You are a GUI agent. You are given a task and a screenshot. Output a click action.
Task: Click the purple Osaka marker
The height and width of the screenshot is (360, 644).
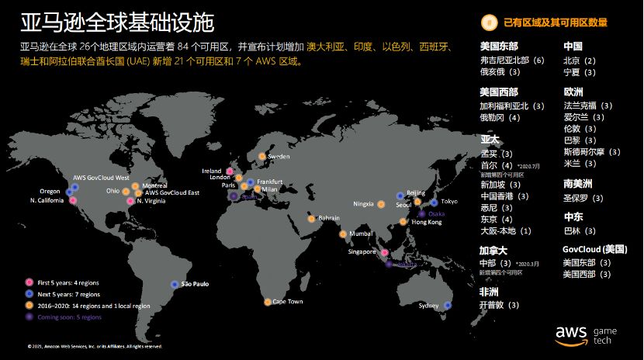422,214
